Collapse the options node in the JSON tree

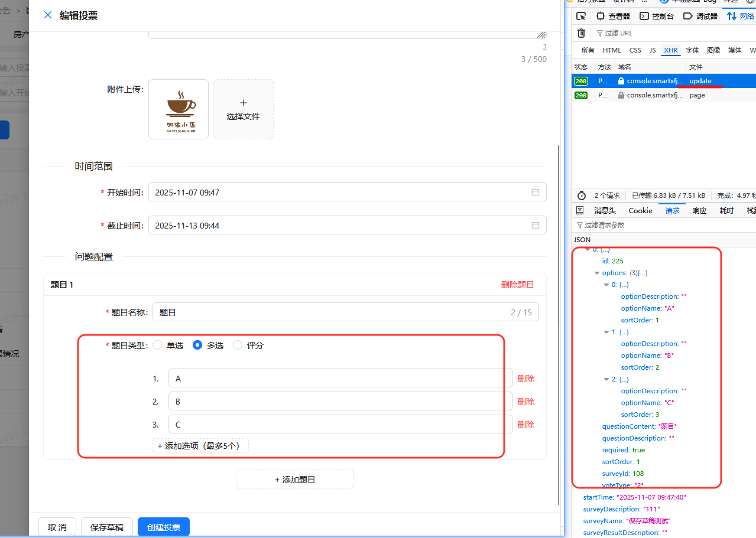click(598, 273)
